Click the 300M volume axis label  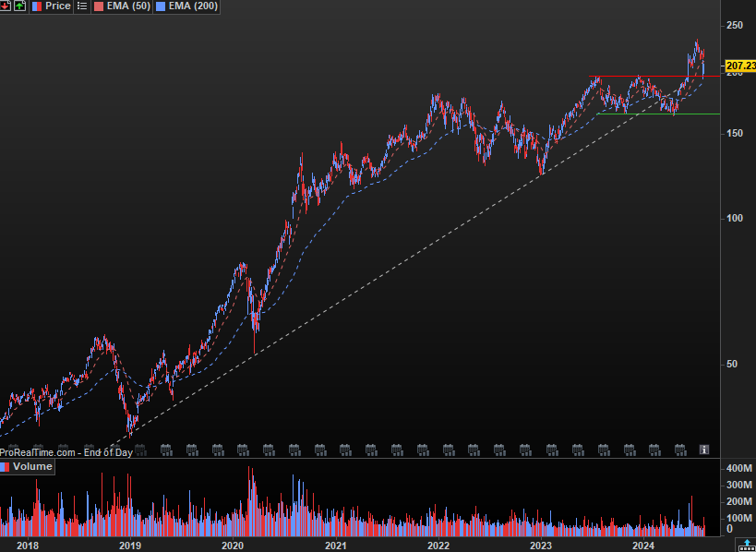click(x=739, y=485)
